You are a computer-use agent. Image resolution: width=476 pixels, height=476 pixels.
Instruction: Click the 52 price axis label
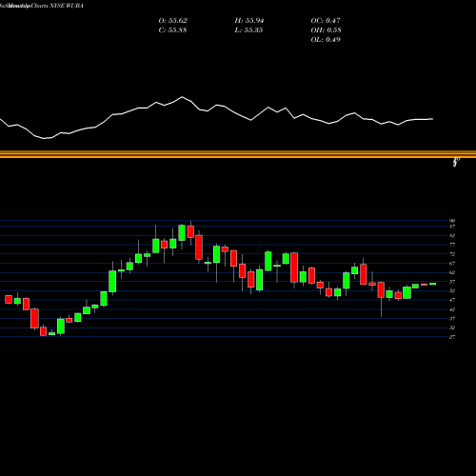click(452, 290)
